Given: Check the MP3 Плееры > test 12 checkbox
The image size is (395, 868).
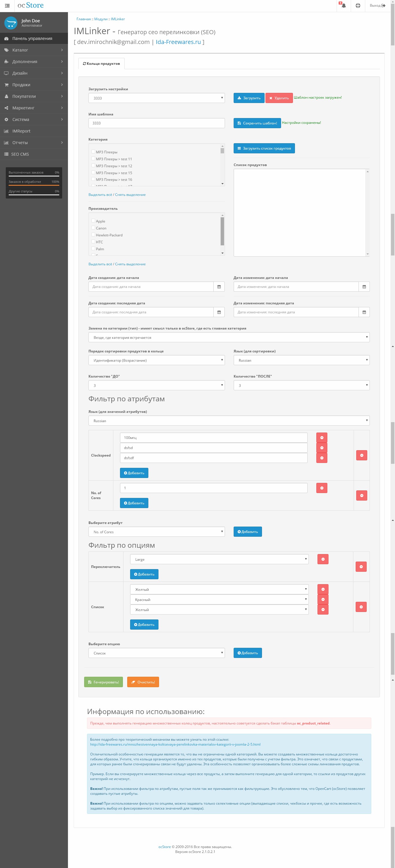Looking at the screenshot, I should tap(93, 165).
